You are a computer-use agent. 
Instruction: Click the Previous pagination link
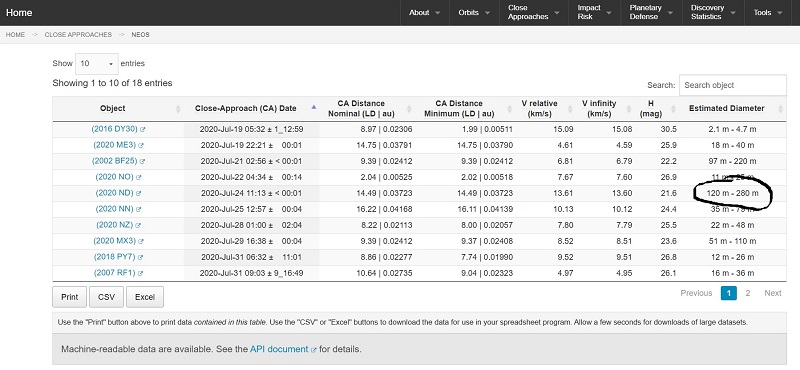pos(696,293)
